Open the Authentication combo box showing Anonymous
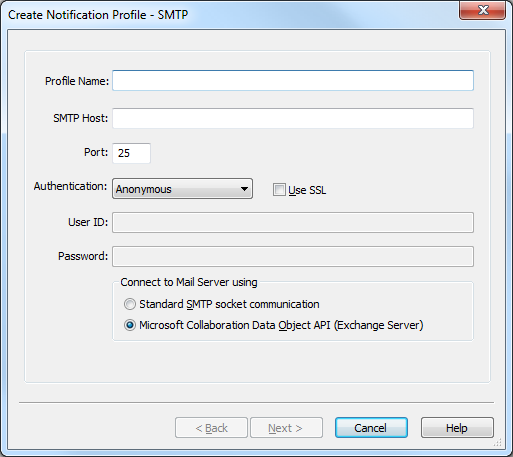513x457 pixels. click(x=182, y=189)
